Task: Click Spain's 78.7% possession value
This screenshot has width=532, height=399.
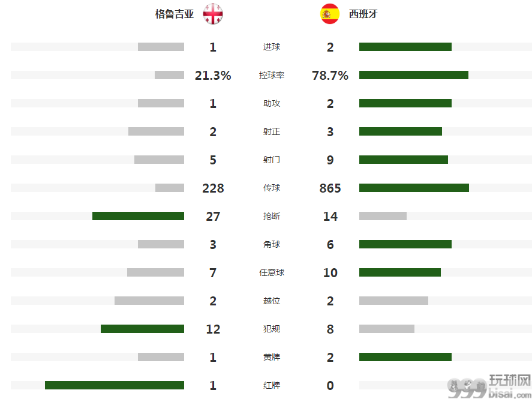Action: [x=330, y=76]
